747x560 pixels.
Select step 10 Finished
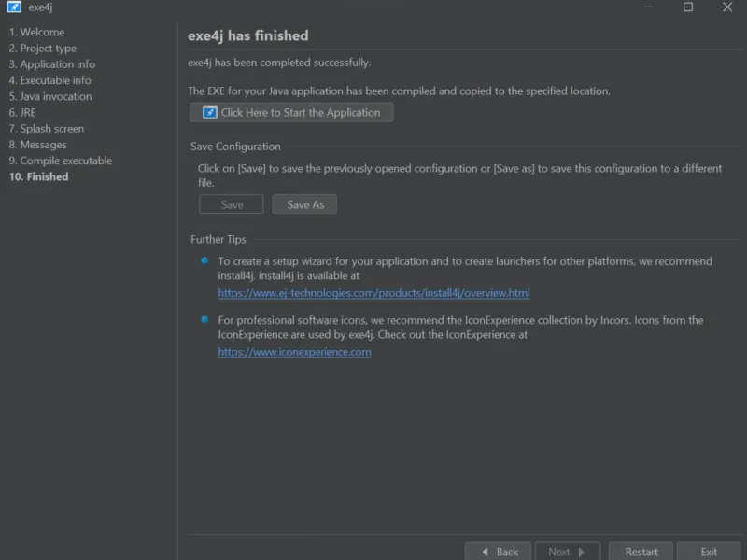38,176
